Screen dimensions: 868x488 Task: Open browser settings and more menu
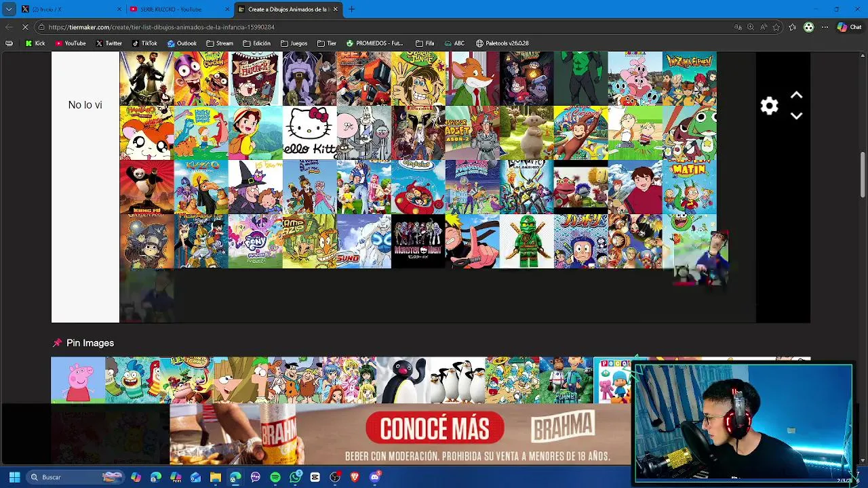[825, 27]
